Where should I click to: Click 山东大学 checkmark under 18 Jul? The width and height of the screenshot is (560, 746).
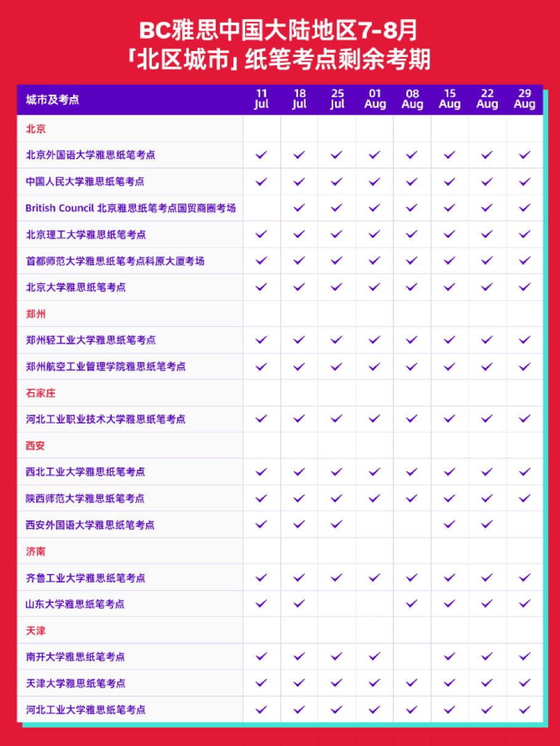299,605
